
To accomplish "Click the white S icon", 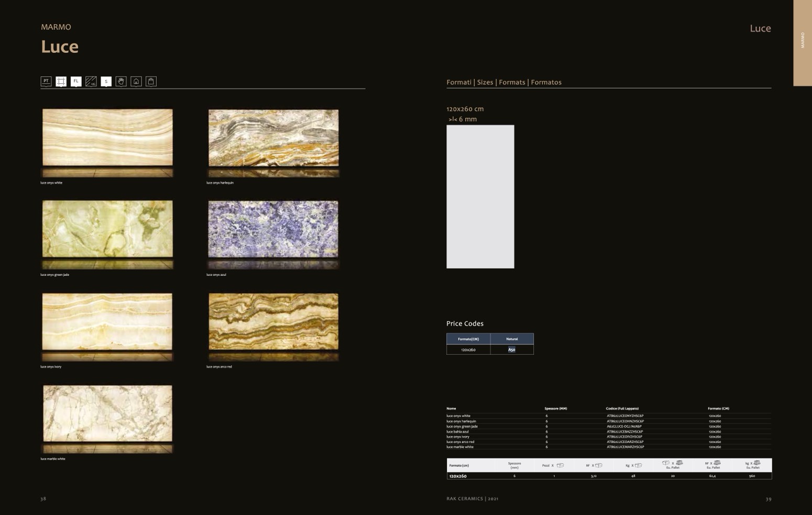I will pyautogui.click(x=106, y=81).
